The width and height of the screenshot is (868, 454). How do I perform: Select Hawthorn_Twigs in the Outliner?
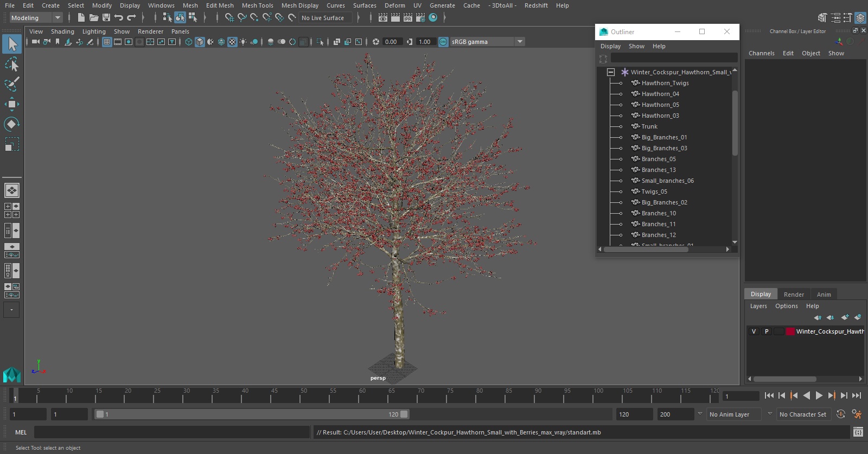[665, 83]
